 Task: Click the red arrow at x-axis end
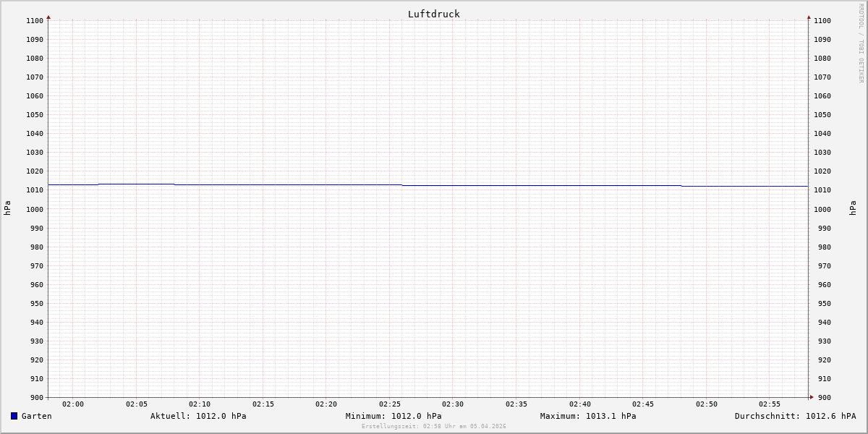click(811, 397)
